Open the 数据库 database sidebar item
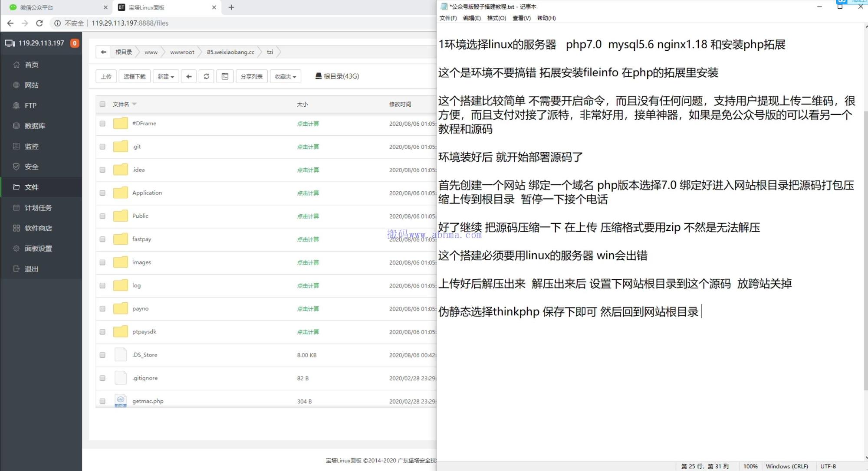This screenshot has width=868, height=471. pyautogui.click(x=35, y=126)
